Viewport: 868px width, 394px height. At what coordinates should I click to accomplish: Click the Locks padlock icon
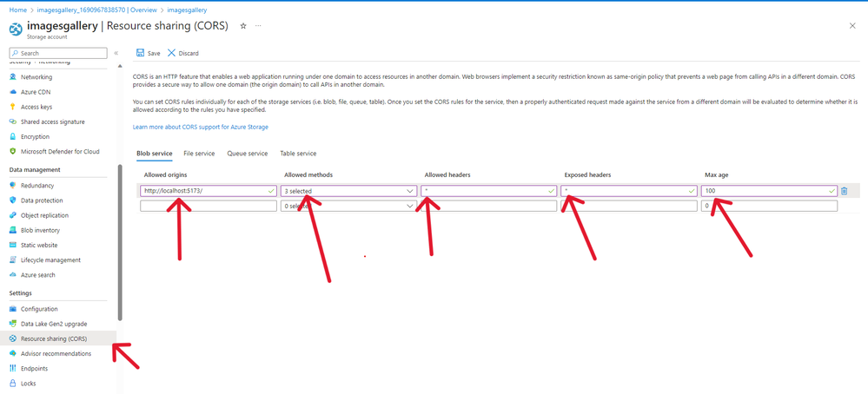coord(13,384)
